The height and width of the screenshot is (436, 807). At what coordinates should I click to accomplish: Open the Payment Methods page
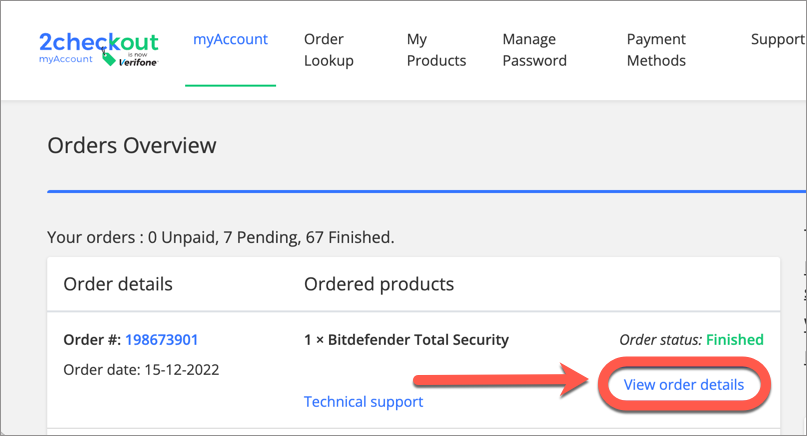point(656,50)
